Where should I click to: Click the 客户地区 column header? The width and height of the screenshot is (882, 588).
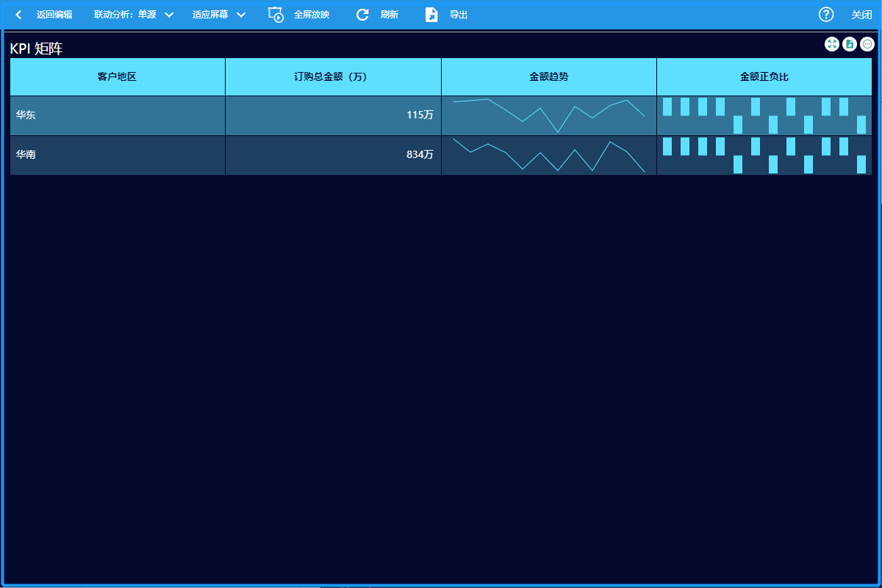pos(118,76)
